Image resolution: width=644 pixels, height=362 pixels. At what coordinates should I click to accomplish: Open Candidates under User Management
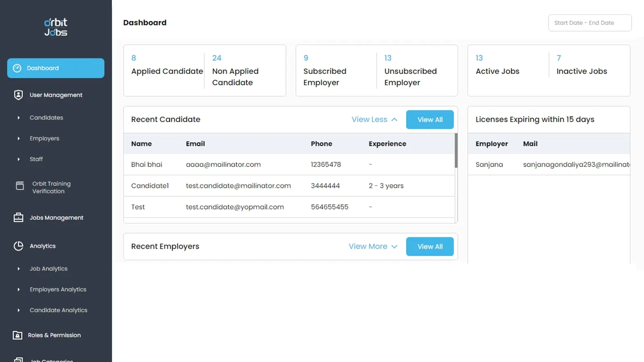(46, 118)
